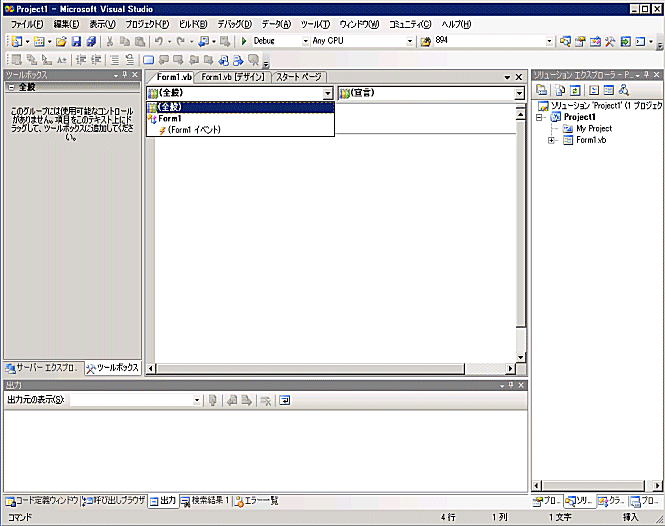Click the Increase Indent icon

[x=96, y=60]
